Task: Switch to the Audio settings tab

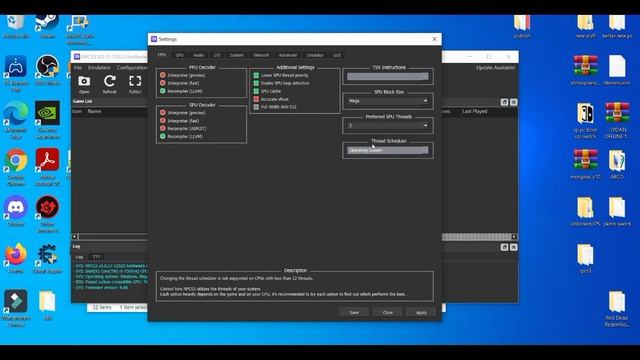Action: coord(199,55)
